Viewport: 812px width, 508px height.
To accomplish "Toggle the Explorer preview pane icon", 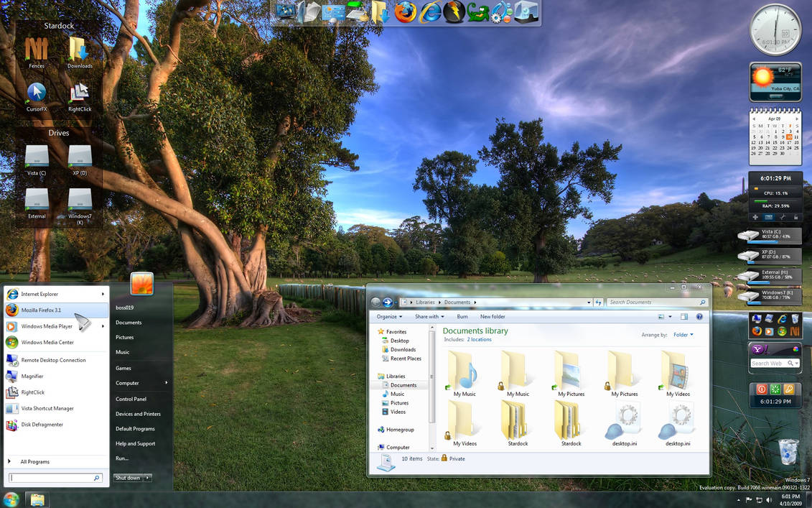I will tap(684, 316).
